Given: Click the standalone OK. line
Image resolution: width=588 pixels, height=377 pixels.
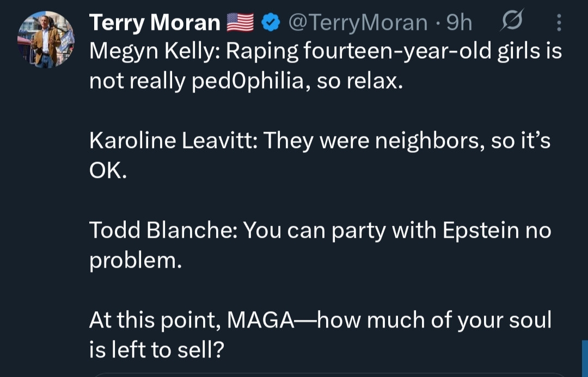Looking at the screenshot, I should (x=108, y=171).
